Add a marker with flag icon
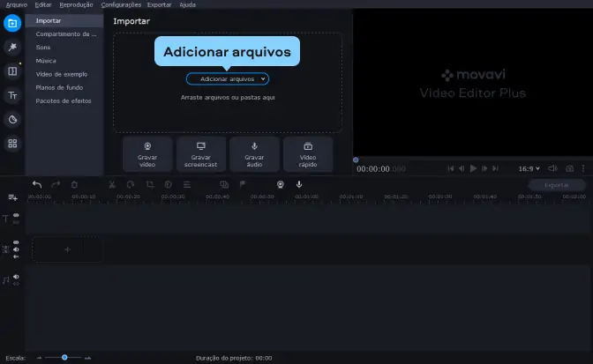 pyautogui.click(x=243, y=184)
